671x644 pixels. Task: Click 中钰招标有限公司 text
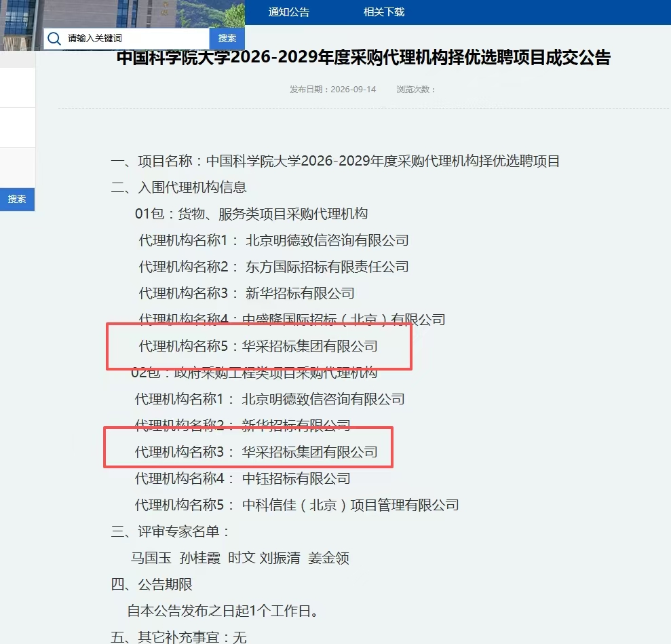point(296,479)
